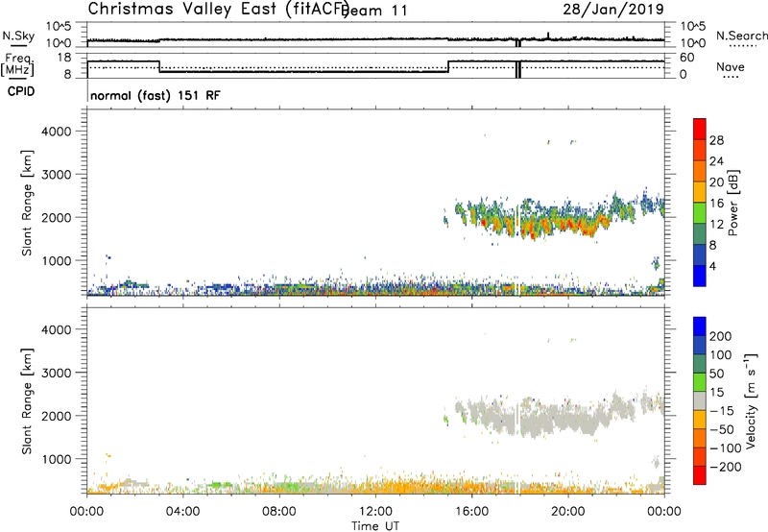768x532 pixels.
Task: Click the 'Slant Range [km]' label of power panel
Action: pos(27,203)
